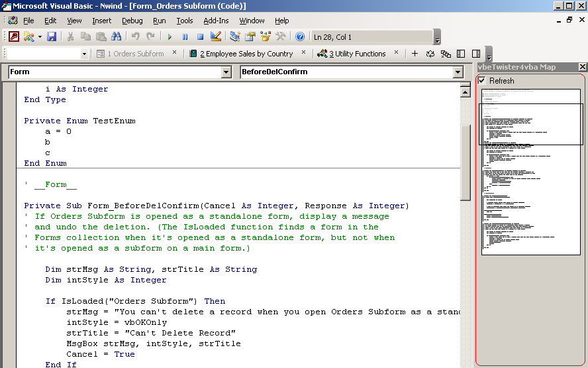588x368 pixels.
Task: Click the cascade windows icon on tab toolbar
Action: point(446,54)
